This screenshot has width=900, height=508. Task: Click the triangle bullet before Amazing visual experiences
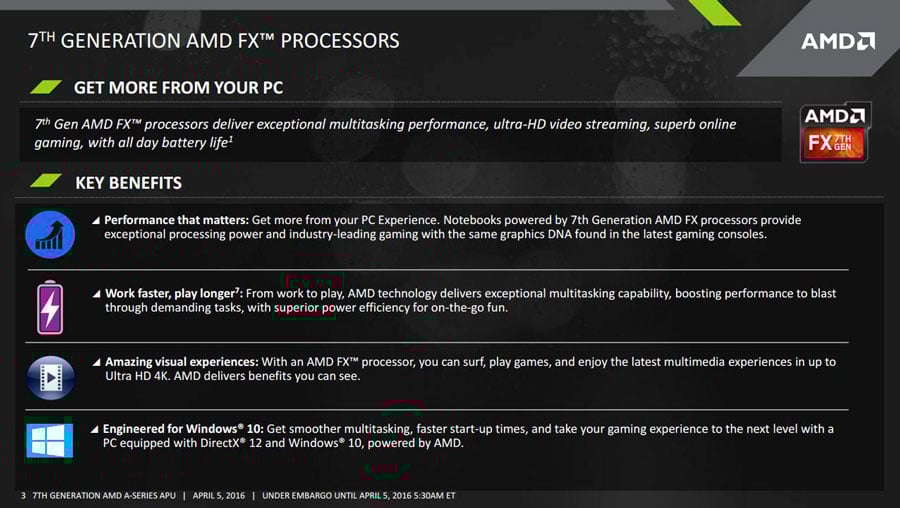(x=96, y=362)
